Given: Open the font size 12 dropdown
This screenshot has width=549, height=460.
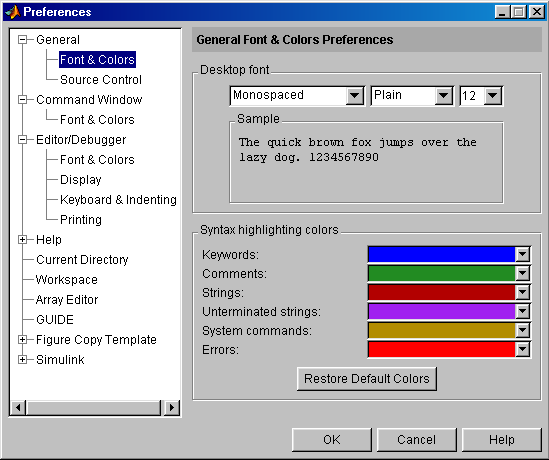Looking at the screenshot, I should (x=481, y=96).
